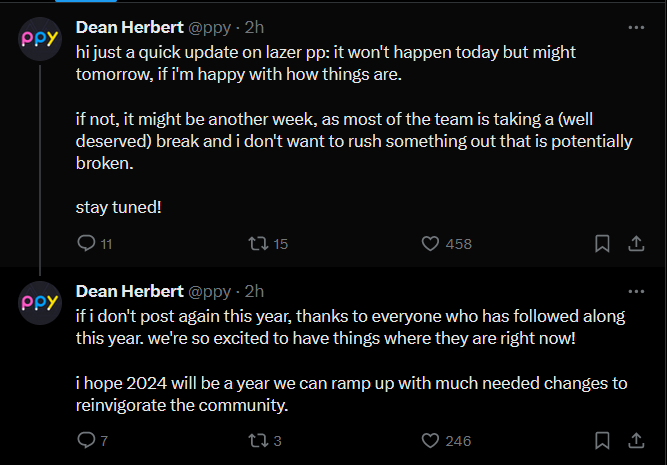
Task: Share the lazer pp update tweet
Action: tap(636, 243)
